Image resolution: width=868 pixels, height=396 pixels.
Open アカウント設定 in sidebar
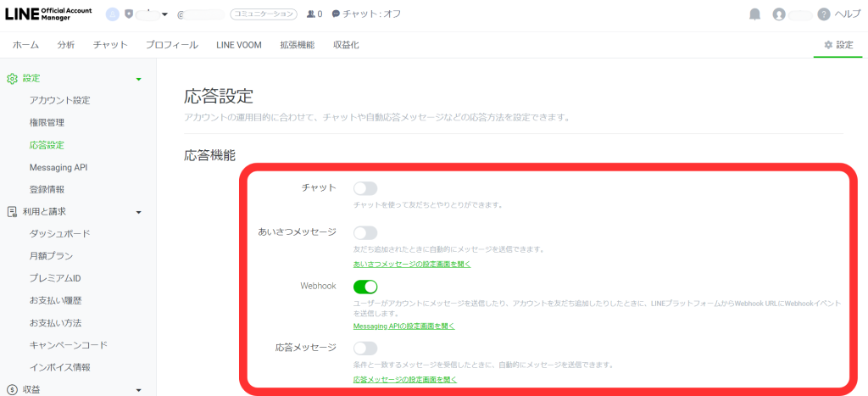point(60,101)
